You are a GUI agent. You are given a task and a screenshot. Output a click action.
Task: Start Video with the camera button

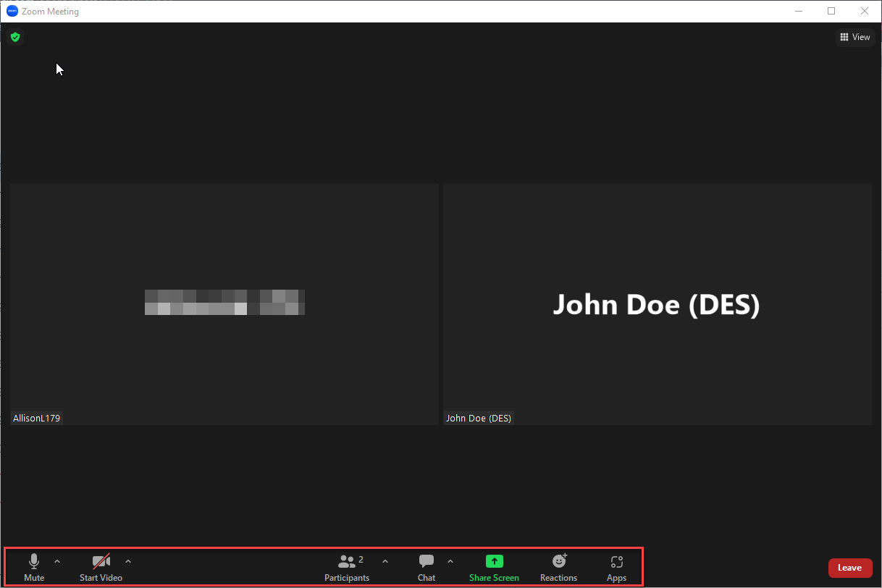(x=101, y=568)
